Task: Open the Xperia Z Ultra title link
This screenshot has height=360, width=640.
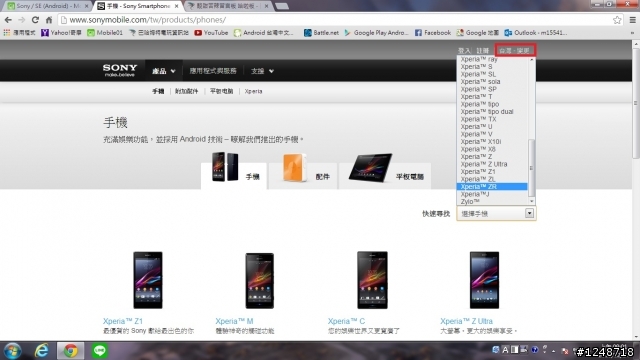Action: tap(466, 321)
